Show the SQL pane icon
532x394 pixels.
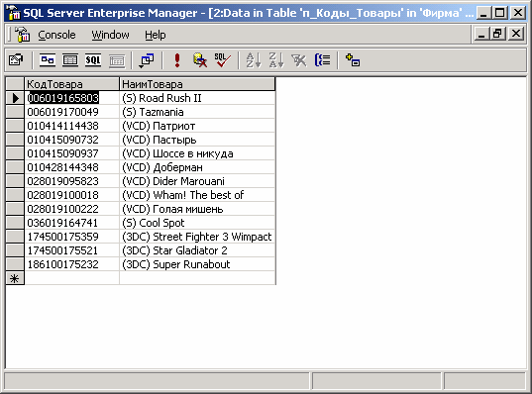click(x=93, y=60)
